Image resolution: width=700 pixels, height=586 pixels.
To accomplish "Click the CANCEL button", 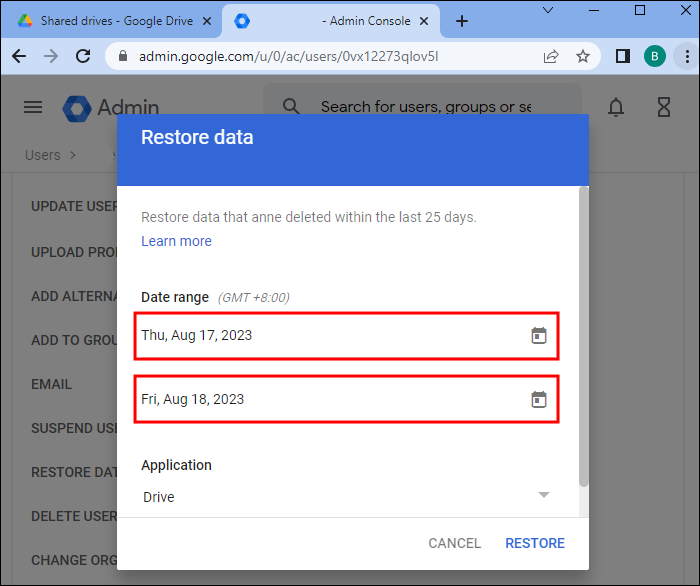I will coord(455,543).
